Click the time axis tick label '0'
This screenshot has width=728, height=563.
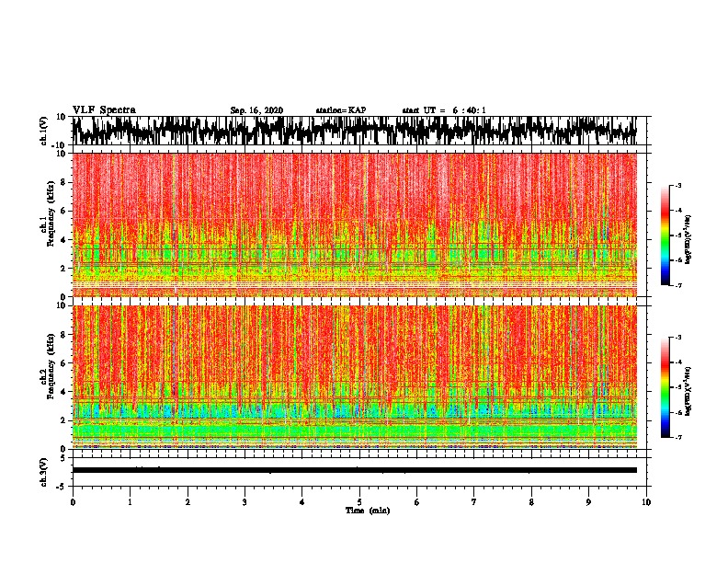(73, 502)
